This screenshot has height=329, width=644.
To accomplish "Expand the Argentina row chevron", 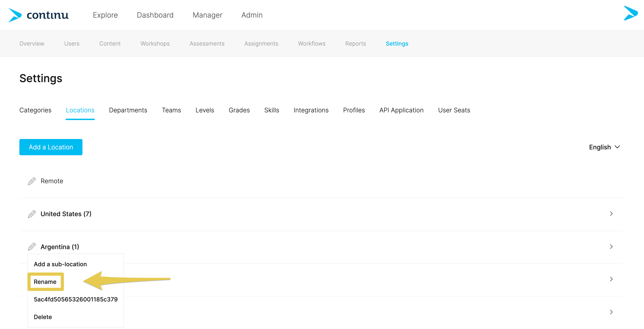I will click(611, 247).
